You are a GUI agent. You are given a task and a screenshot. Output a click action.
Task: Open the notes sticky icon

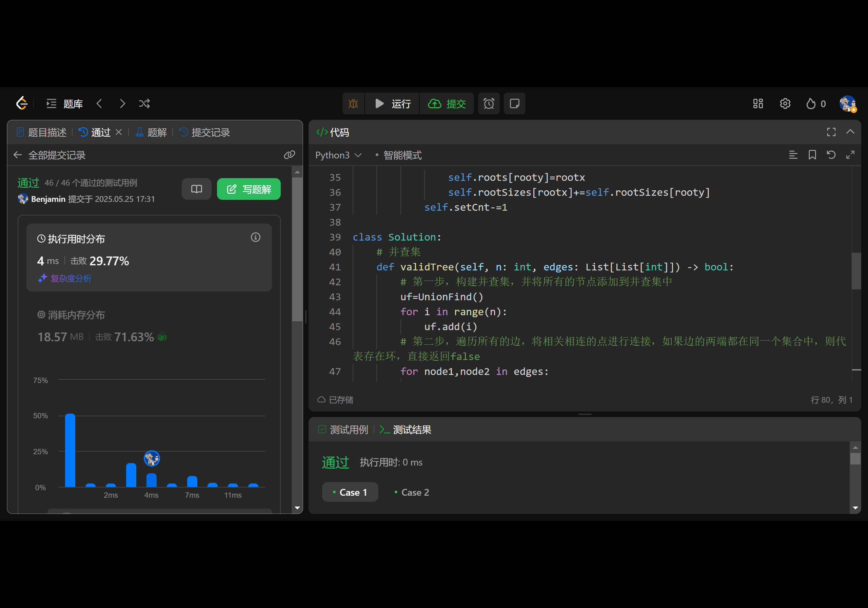pyautogui.click(x=514, y=104)
